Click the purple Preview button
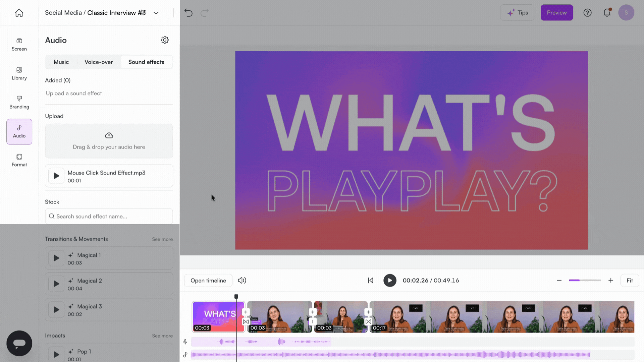Screen dimensions: 644x362 pos(556,13)
